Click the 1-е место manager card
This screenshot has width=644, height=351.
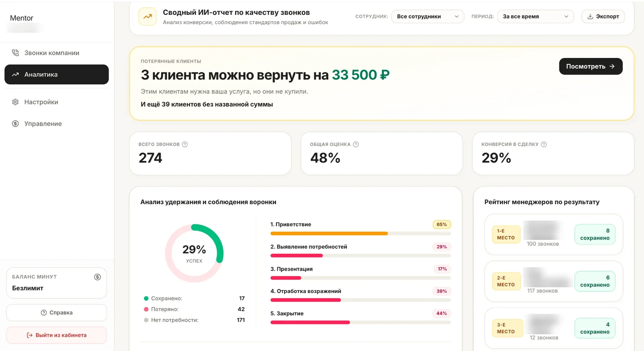tap(554, 234)
